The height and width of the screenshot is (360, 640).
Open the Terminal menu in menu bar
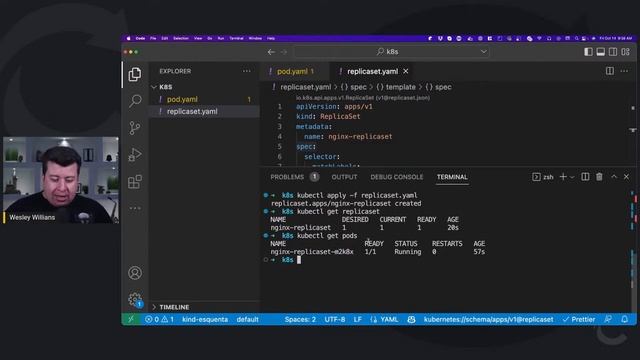pos(236,38)
